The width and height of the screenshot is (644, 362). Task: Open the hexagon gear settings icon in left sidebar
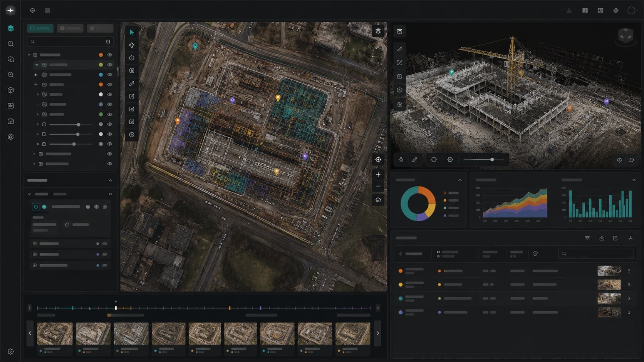coord(11,137)
